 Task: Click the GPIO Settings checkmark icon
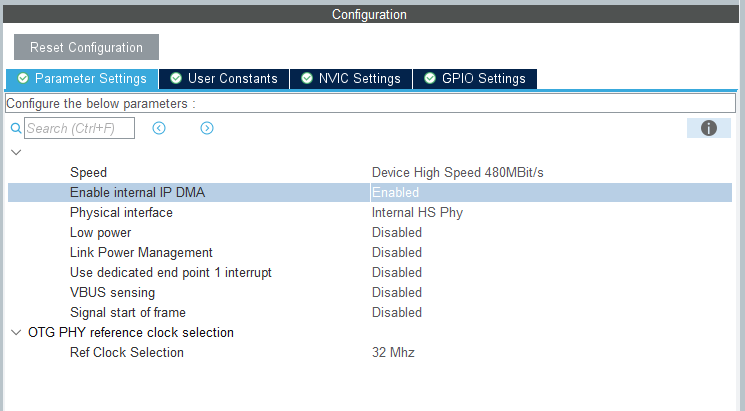(430, 78)
